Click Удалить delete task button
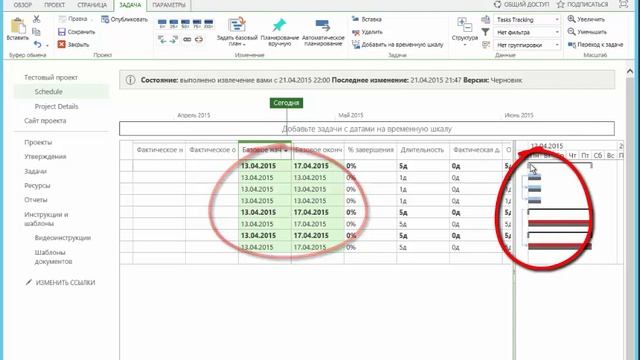Viewport: 640px width, 360px height. [367, 32]
